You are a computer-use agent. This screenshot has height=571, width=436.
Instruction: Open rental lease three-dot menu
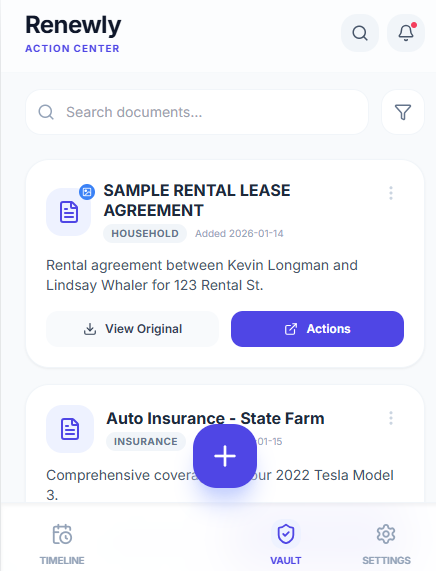pyautogui.click(x=391, y=193)
